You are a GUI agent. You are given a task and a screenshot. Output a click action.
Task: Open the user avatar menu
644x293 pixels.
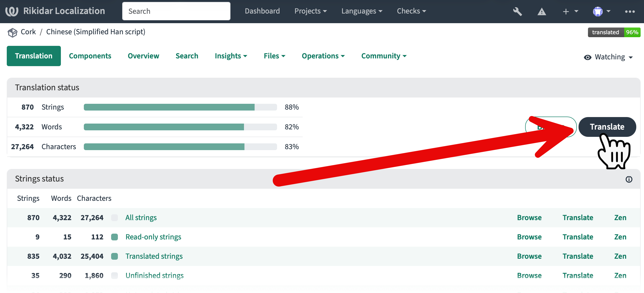(x=601, y=11)
